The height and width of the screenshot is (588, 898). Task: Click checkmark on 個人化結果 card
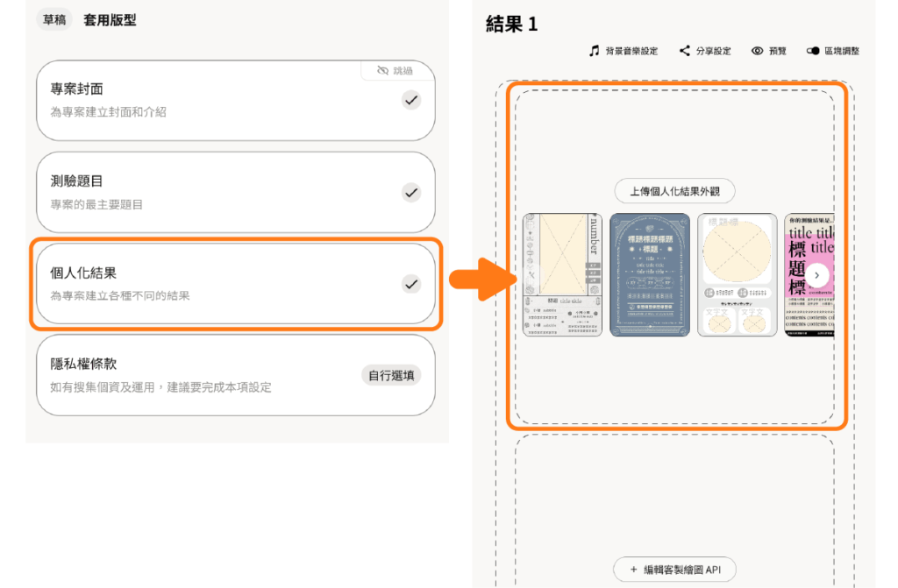(411, 284)
